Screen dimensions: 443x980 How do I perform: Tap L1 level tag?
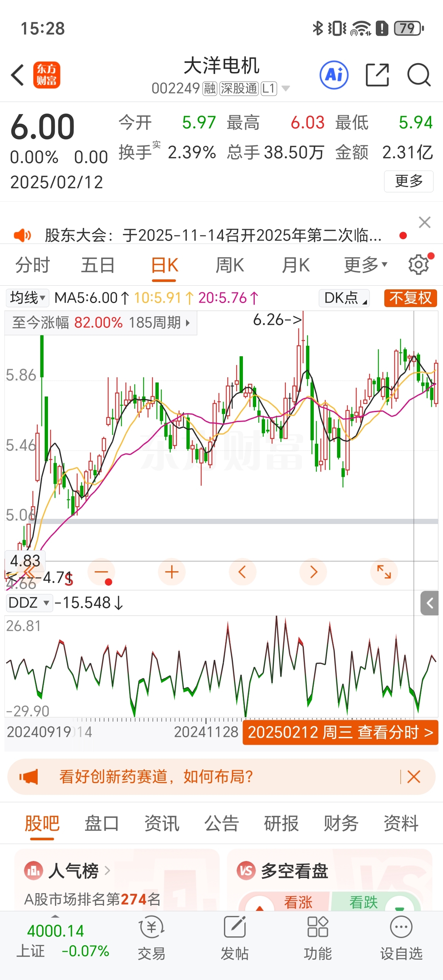pyautogui.click(x=269, y=89)
